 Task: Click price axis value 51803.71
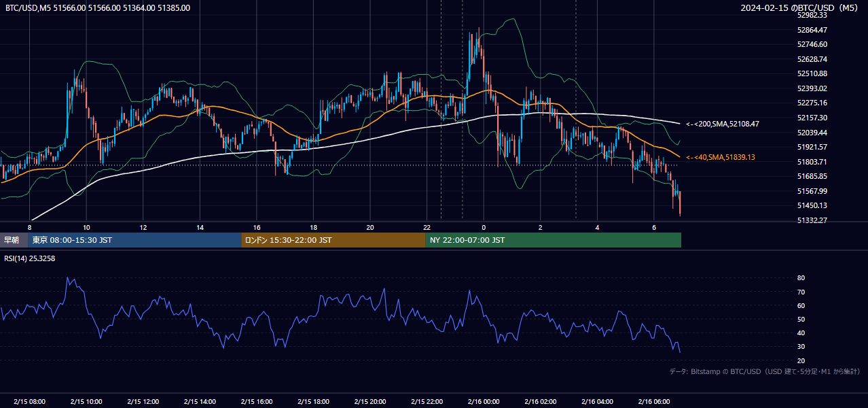click(812, 162)
